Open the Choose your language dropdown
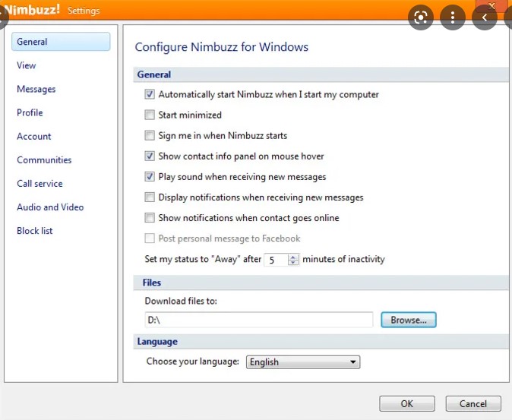The height and width of the screenshot is (420, 512). coord(303,362)
